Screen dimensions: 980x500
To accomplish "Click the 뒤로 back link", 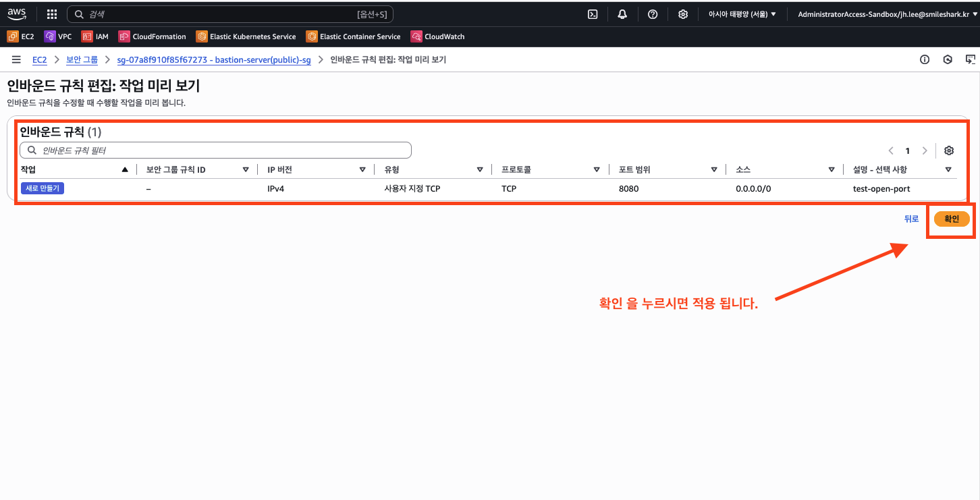I will pos(911,219).
